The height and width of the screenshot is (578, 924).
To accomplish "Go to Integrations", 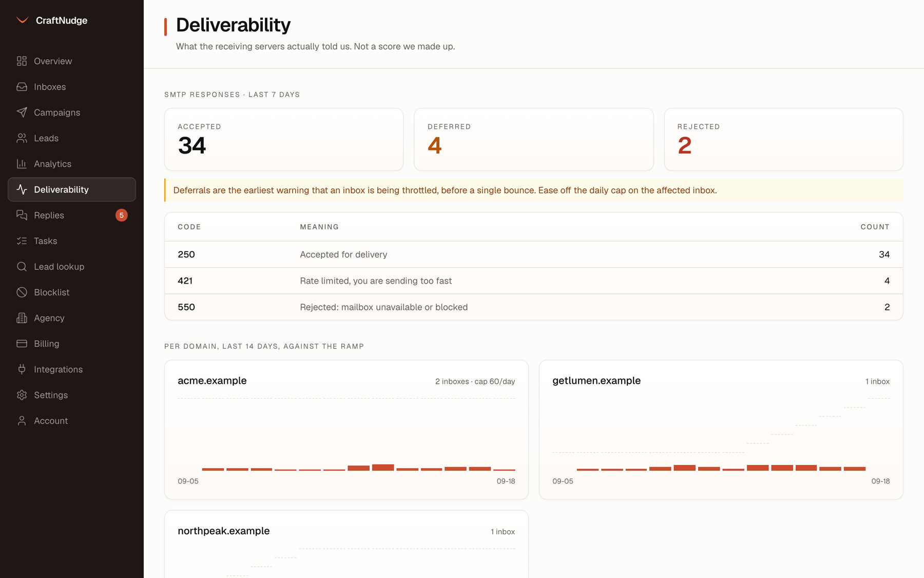I will pyautogui.click(x=72, y=369).
